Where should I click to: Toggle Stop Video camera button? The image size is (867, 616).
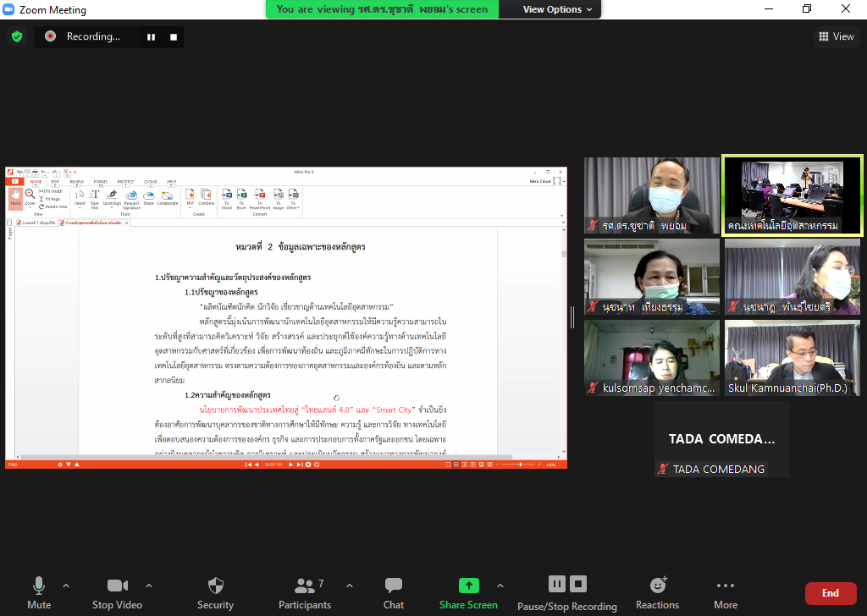point(117,592)
